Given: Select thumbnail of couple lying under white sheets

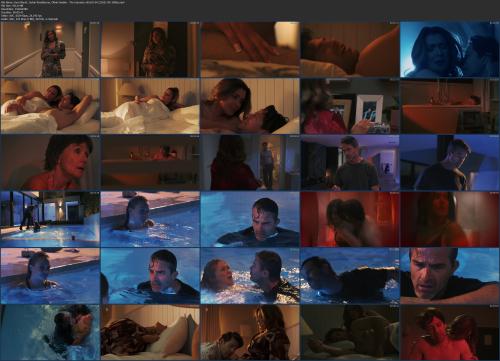Looking at the screenshot, I should coord(50,106).
